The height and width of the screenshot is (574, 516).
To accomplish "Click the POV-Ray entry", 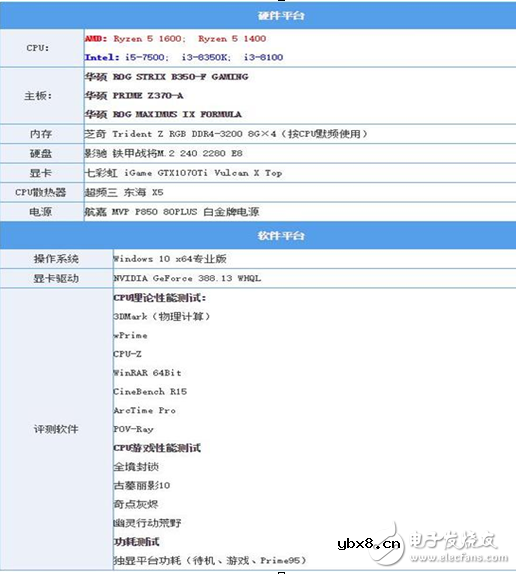I will pyautogui.click(x=134, y=429).
